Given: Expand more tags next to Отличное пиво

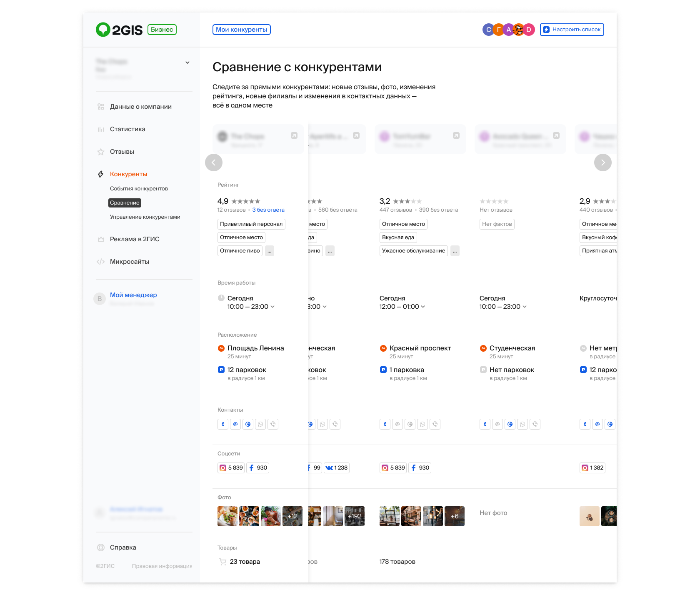Looking at the screenshot, I should tap(270, 251).
